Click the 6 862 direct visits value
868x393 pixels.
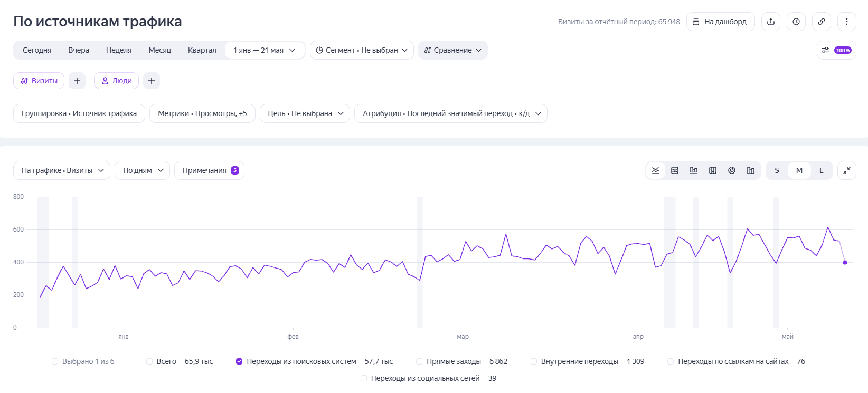pos(498,361)
